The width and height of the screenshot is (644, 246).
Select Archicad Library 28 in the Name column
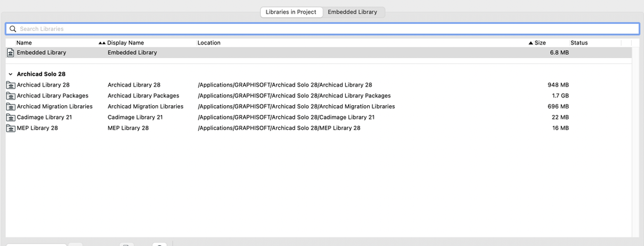(43, 85)
